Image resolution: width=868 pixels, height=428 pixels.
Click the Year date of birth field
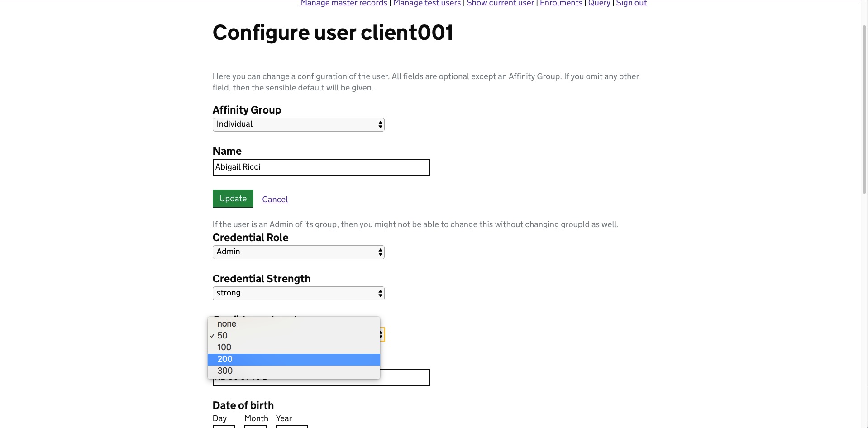point(292,426)
